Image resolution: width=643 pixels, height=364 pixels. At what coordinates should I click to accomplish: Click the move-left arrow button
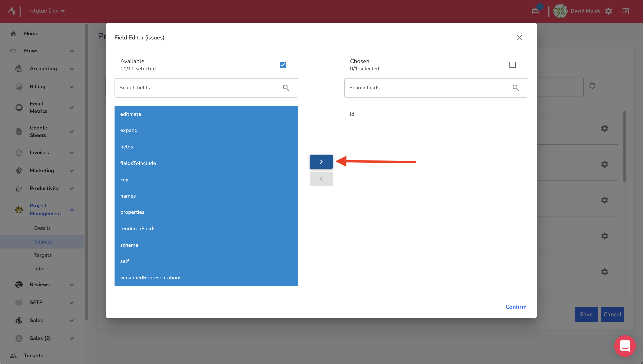321,179
